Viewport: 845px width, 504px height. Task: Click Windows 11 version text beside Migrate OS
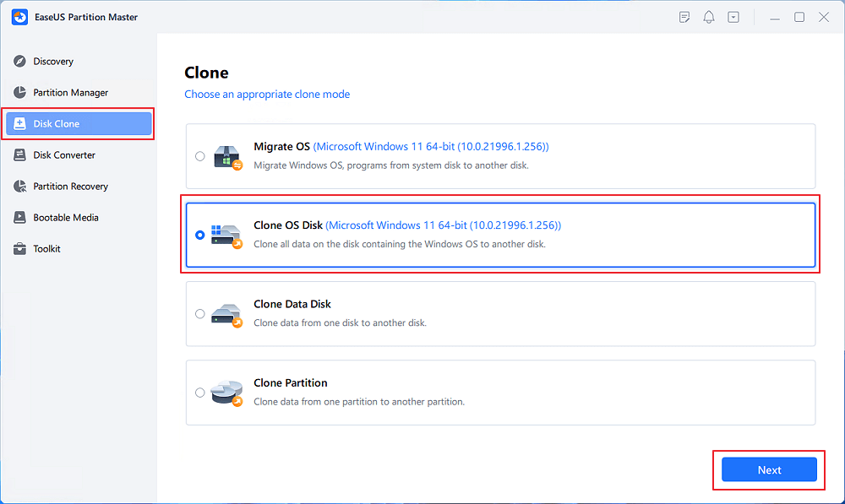(431, 146)
